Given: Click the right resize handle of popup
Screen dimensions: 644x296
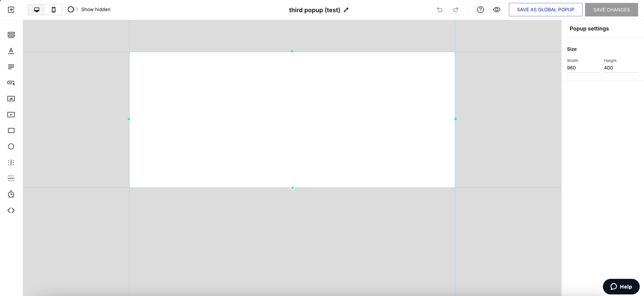Looking at the screenshot, I should tap(455, 119).
